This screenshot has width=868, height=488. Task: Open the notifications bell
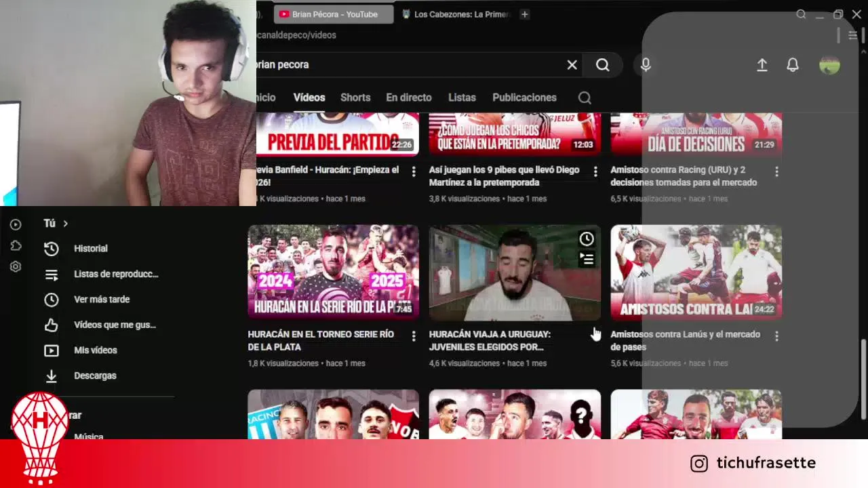click(x=792, y=64)
